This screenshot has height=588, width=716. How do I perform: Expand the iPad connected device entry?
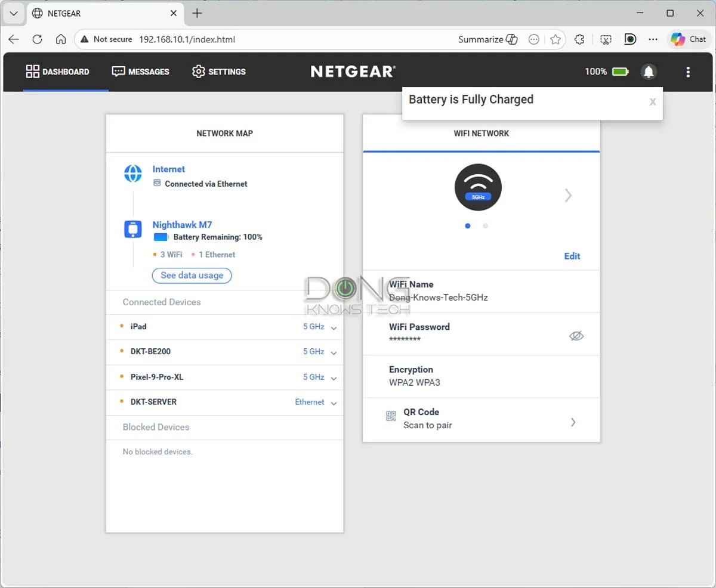334,327
